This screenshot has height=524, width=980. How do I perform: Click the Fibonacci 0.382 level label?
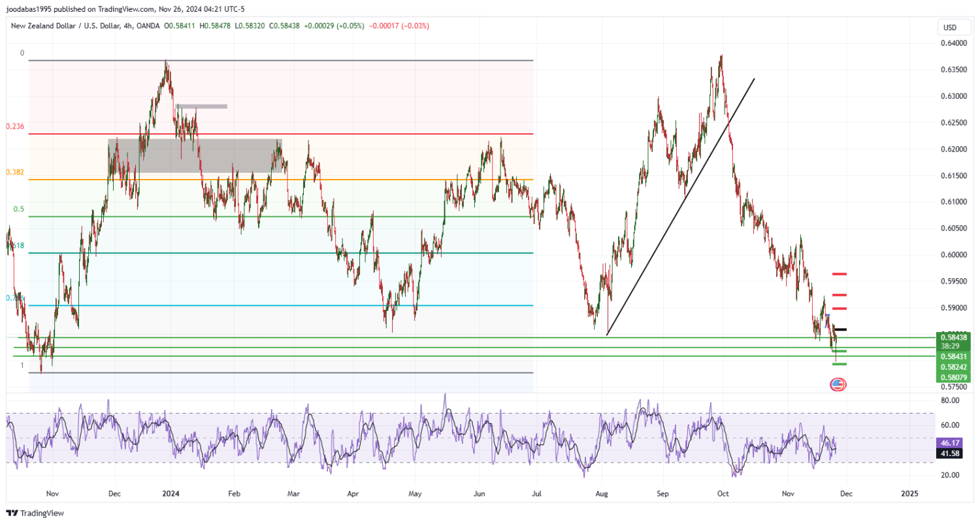pyautogui.click(x=15, y=172)
